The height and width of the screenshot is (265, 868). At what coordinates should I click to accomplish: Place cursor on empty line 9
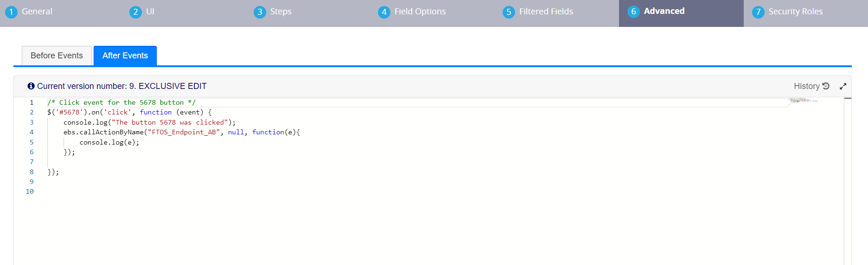(x=185, y=182)
